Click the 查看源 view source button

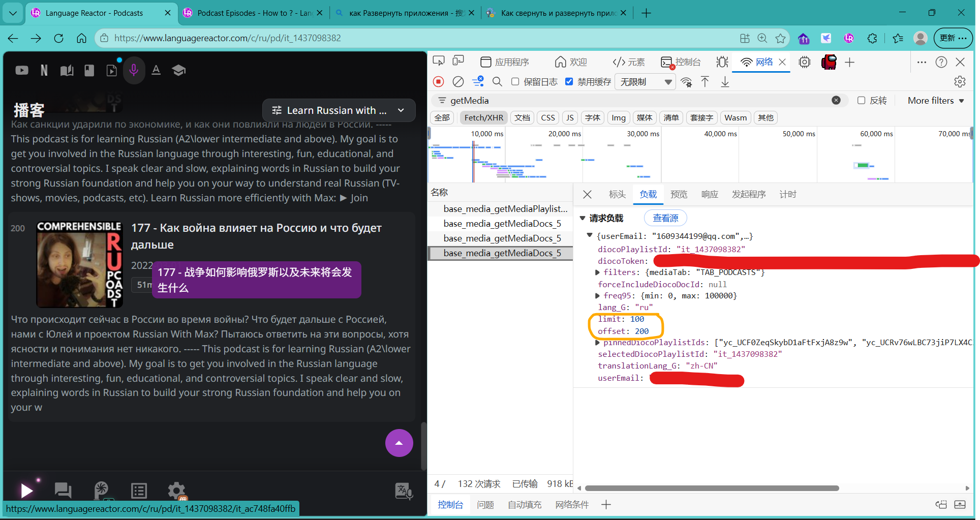(x=665, y=218)
